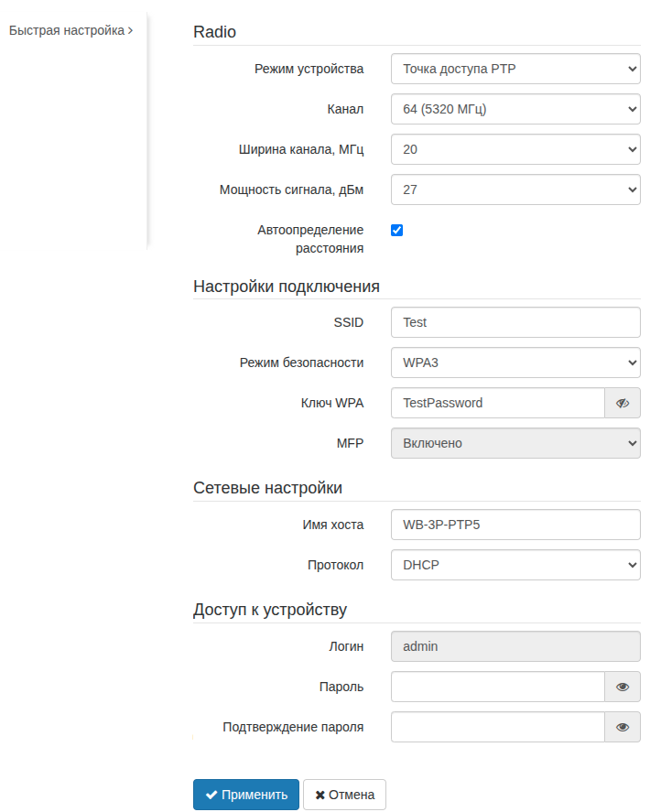
Task: Toggle WPA key visibility eye icon
Action: click(623, 403)
